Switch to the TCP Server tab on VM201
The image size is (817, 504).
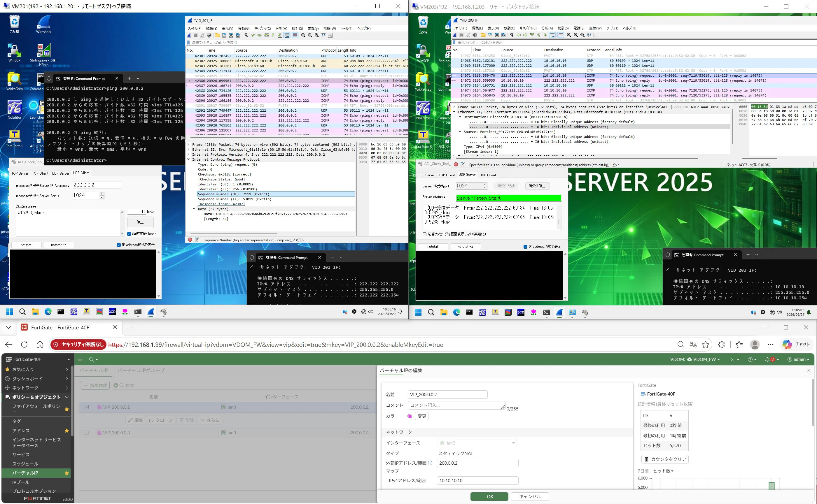click(20, 173)
